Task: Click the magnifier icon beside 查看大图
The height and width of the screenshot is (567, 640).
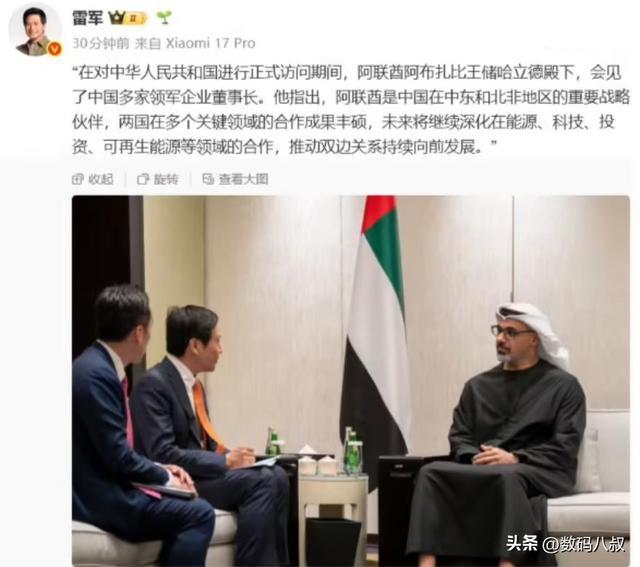Action: [208, 179]
